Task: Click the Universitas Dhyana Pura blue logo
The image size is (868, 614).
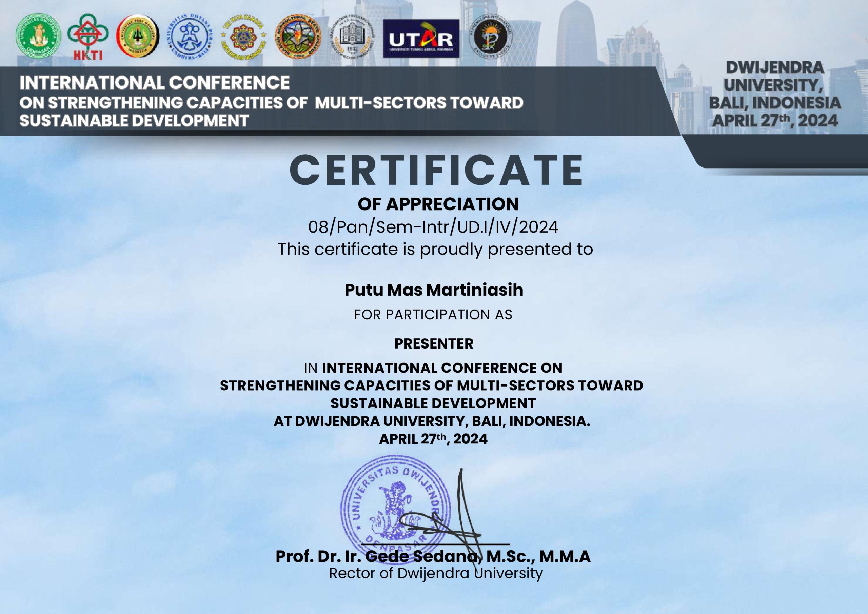Action: pyautogui.click(x=190, y=37)
